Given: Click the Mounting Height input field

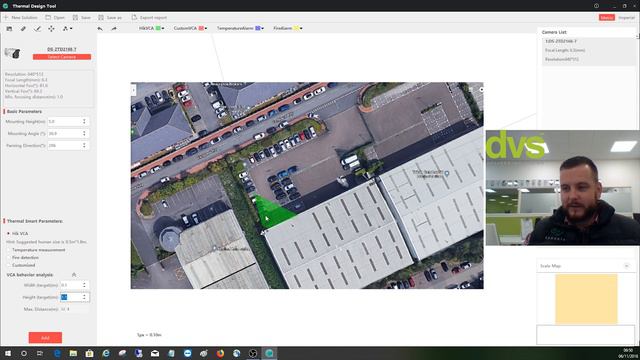Looking at the screenshot, I should pos(64,122).
